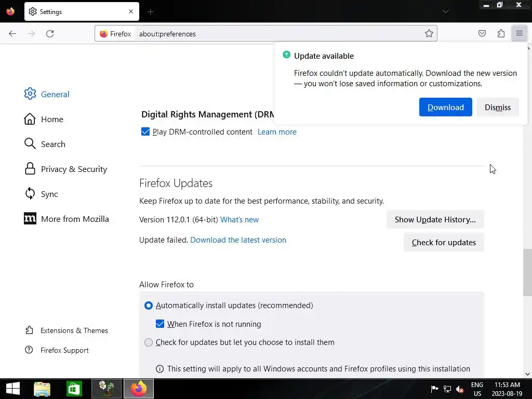This screenshot has height=399, width=532.
Task: Open the Extensions puzzle icon in toolbar
Action: [x=501, y=33]
